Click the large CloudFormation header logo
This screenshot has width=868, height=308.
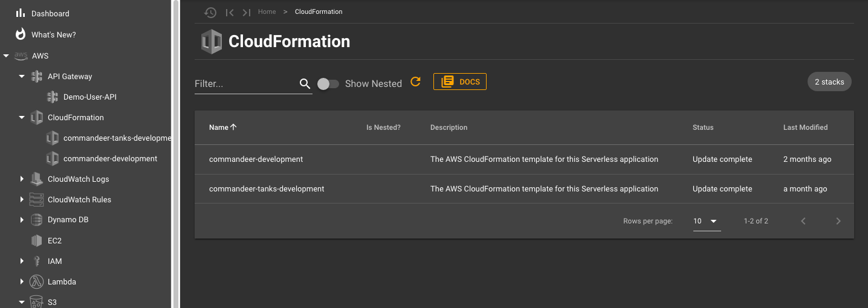click(212, 42)
